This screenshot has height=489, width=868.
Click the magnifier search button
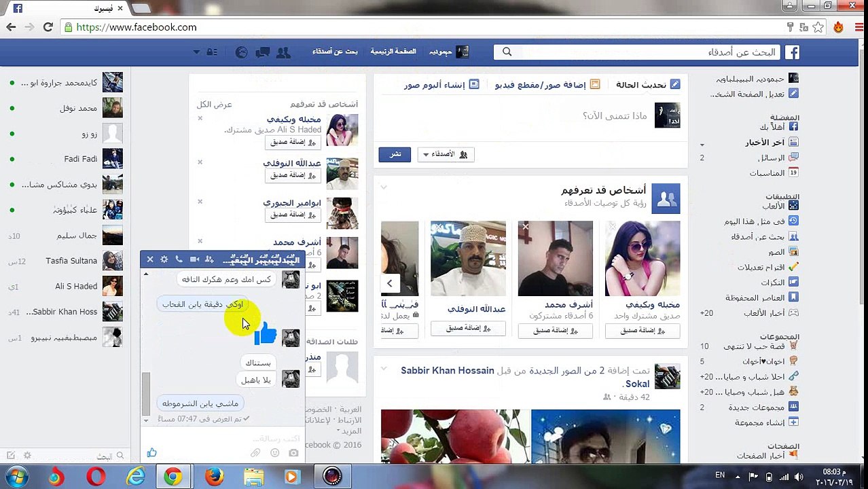(x=507, y=52)
